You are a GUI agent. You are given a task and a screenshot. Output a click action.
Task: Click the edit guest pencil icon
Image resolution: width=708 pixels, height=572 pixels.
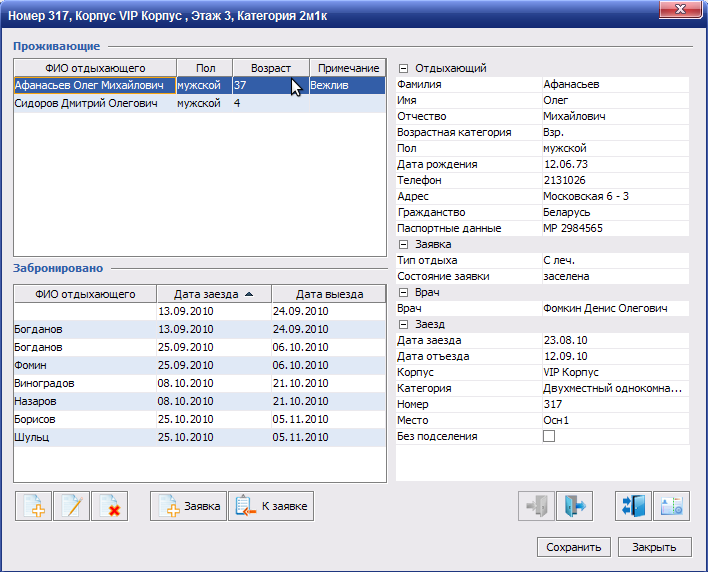71,506
